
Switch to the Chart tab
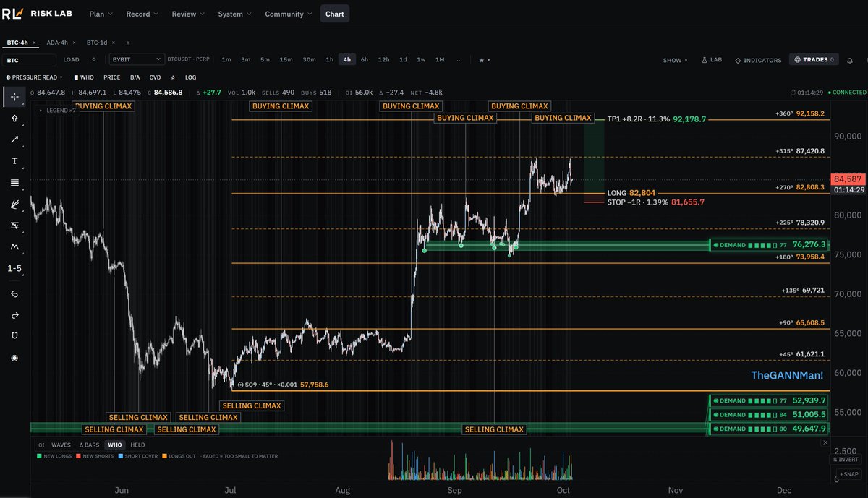tap(334, 14)
